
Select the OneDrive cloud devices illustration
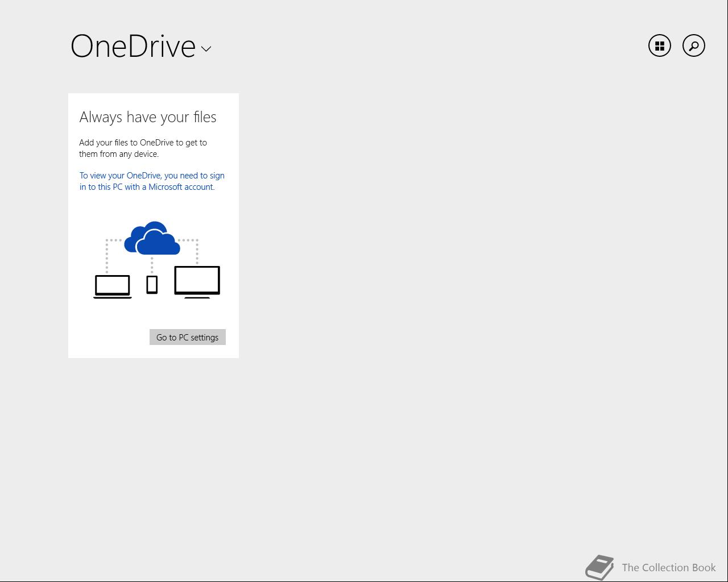[157, 260]
